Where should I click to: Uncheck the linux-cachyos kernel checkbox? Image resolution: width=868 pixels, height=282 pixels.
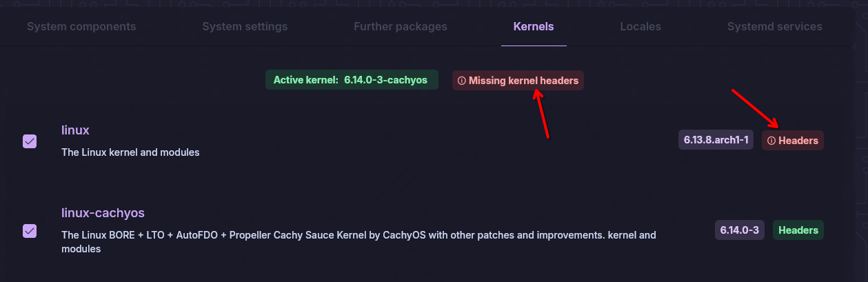[x=30, y=231]
